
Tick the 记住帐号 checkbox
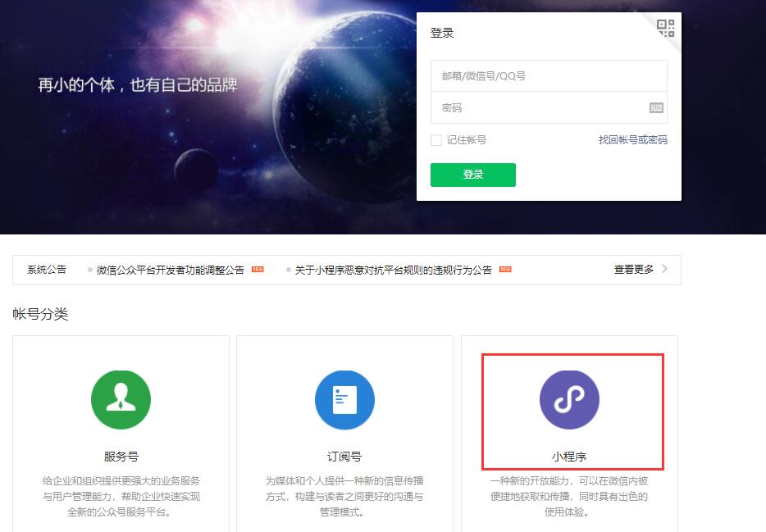tap(436, 140)
